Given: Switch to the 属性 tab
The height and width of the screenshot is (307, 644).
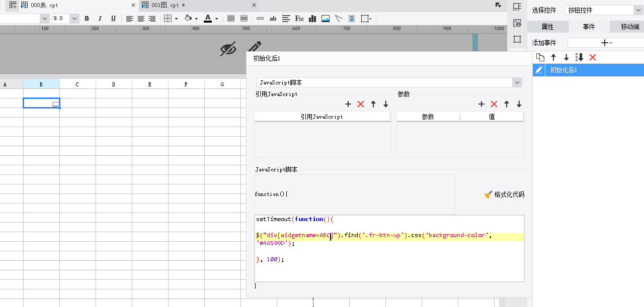Looking at the screenshot, I should [x=547, y=27].
